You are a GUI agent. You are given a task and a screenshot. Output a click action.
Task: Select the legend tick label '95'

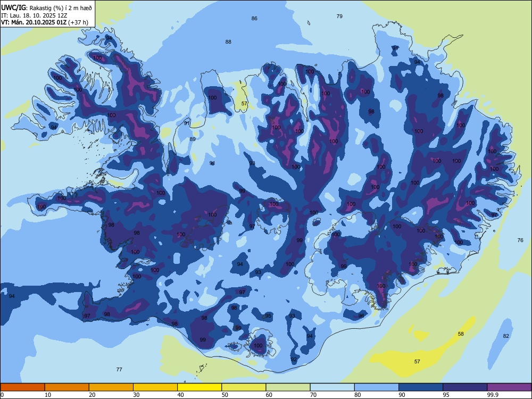click(446, 395)
